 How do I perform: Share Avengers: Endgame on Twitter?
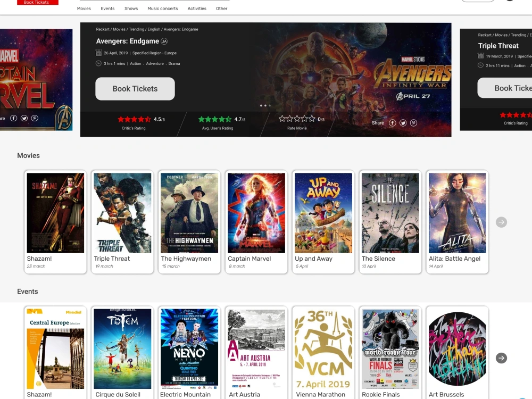coord(403,123)
